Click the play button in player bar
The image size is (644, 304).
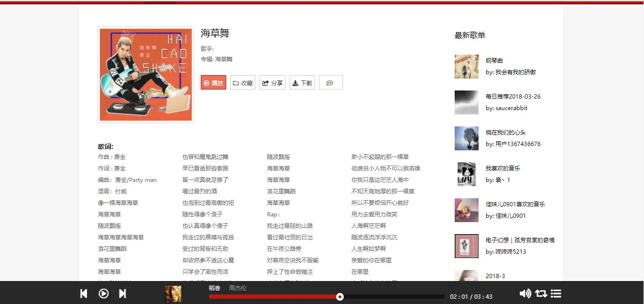(x=103, y=293)
